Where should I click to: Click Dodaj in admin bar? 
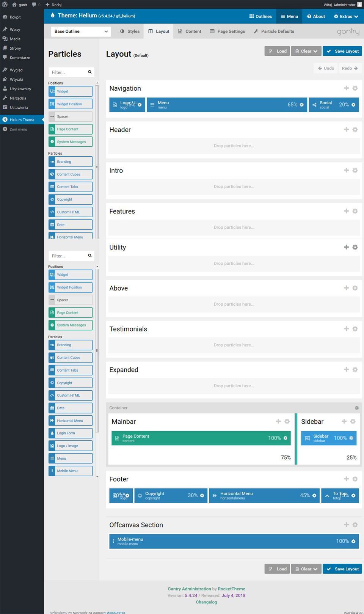pos(53,5)
